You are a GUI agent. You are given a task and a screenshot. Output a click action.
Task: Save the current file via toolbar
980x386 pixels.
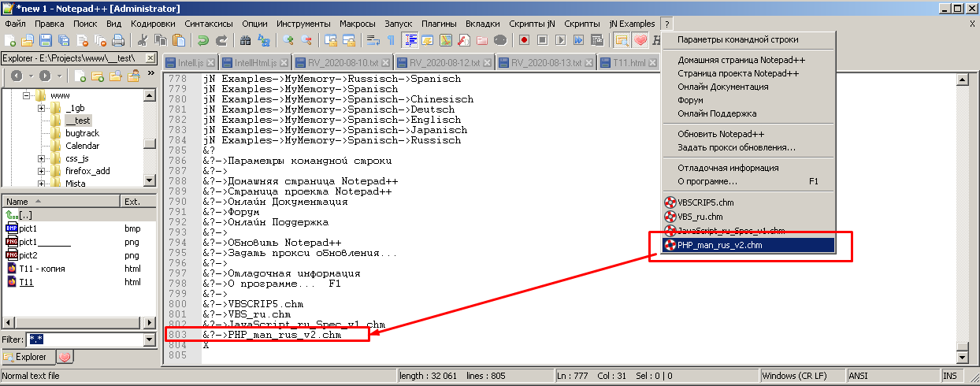45,39
